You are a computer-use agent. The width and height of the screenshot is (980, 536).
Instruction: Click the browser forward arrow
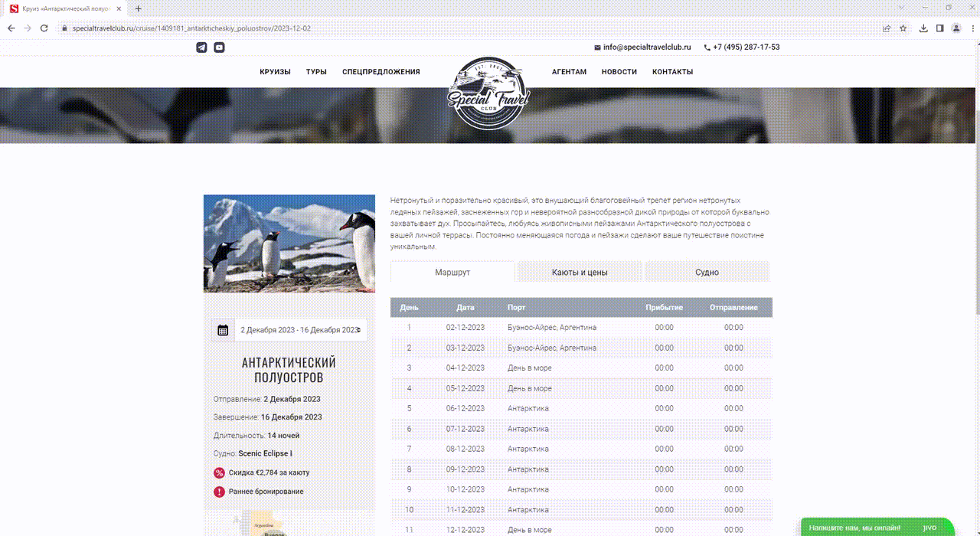click(x=28, y=28)
